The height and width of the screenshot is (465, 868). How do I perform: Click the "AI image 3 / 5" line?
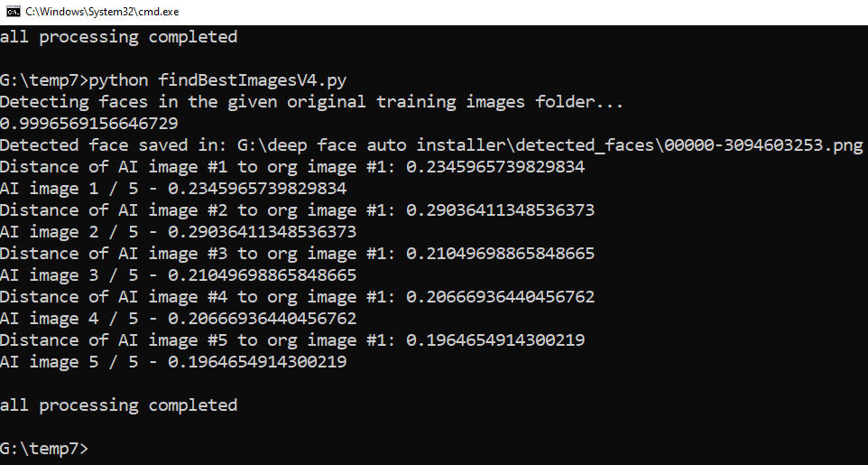point(178,275)
